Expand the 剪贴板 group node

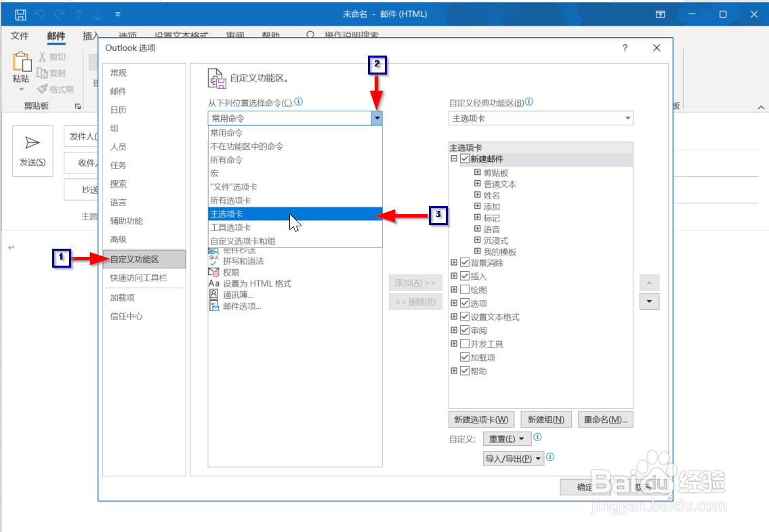point(477,172)
